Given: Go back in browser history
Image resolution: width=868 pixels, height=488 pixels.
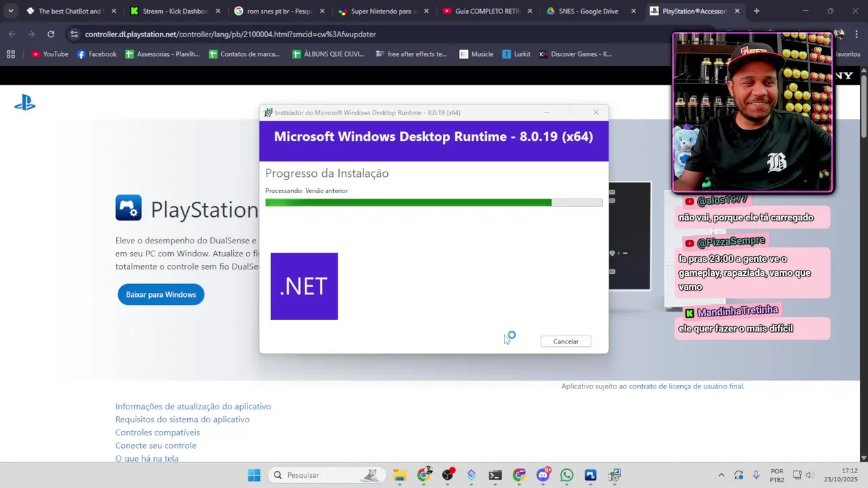Looking at the screenshot, I should (x=12, y=34).
